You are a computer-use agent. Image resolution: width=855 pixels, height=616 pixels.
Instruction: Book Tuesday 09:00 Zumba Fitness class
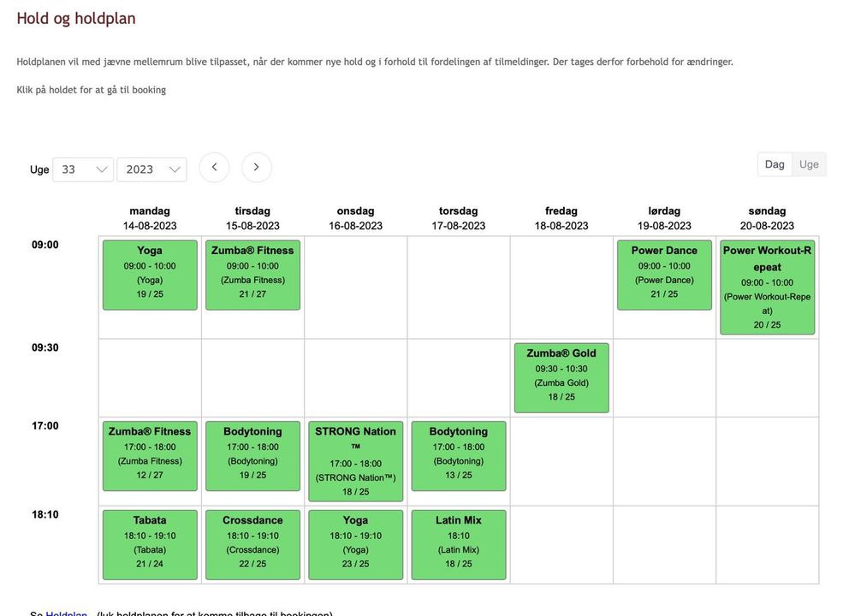pos(252,274)
